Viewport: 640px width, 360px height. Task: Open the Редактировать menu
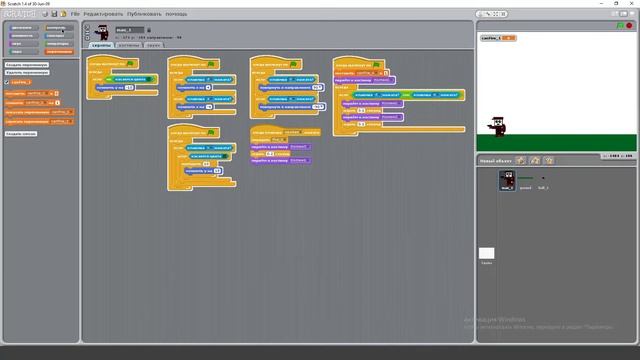103,14
